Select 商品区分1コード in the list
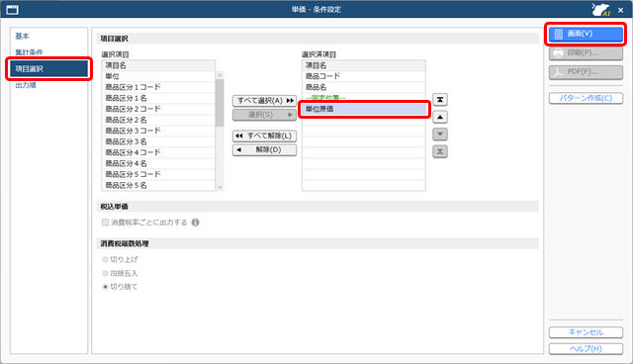The width and height of the screenshot is (633, 364). coord(158,87)
